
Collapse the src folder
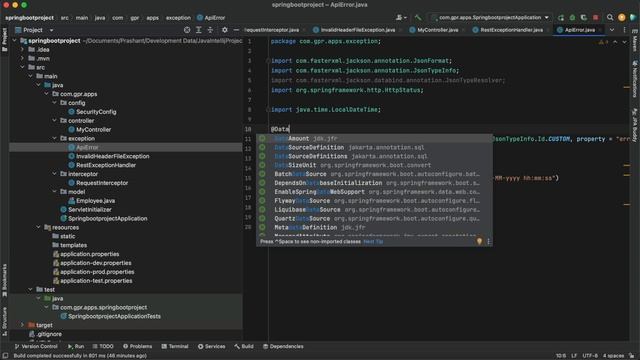point(22,67)
